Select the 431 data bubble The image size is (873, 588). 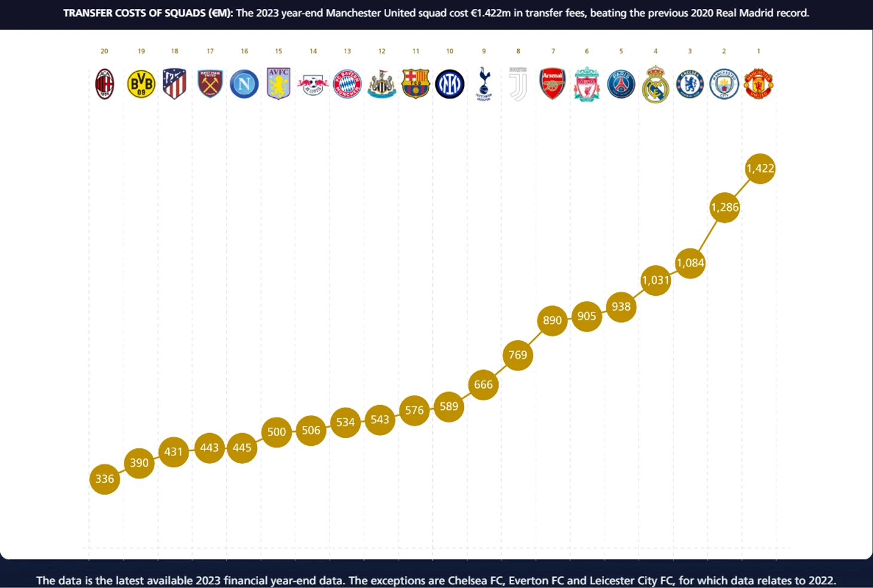173,452
